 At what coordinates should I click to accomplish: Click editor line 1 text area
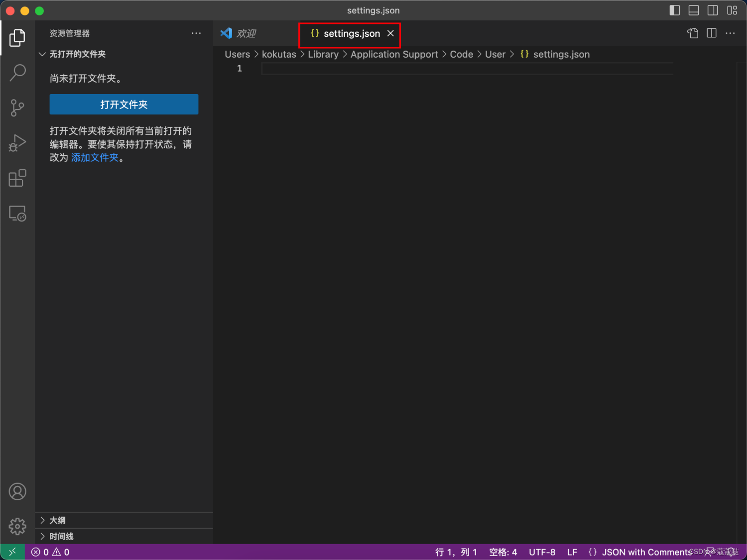(x=467, y=68)
